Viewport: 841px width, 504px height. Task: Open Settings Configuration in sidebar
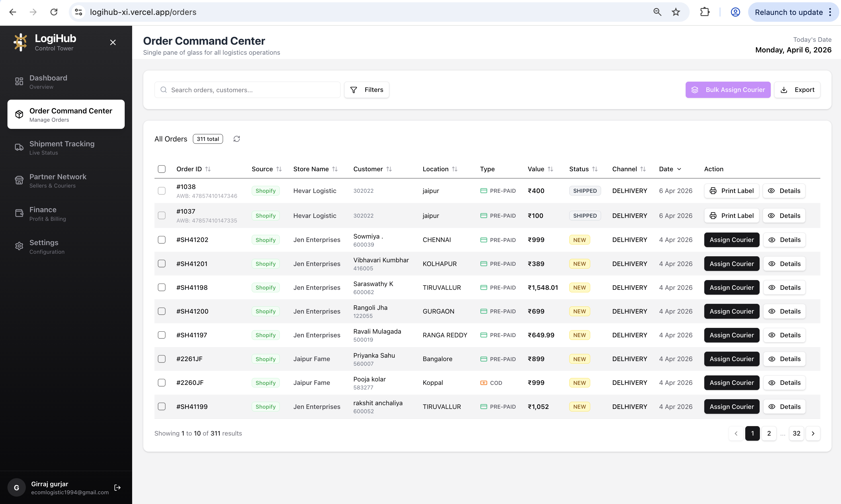66,246
